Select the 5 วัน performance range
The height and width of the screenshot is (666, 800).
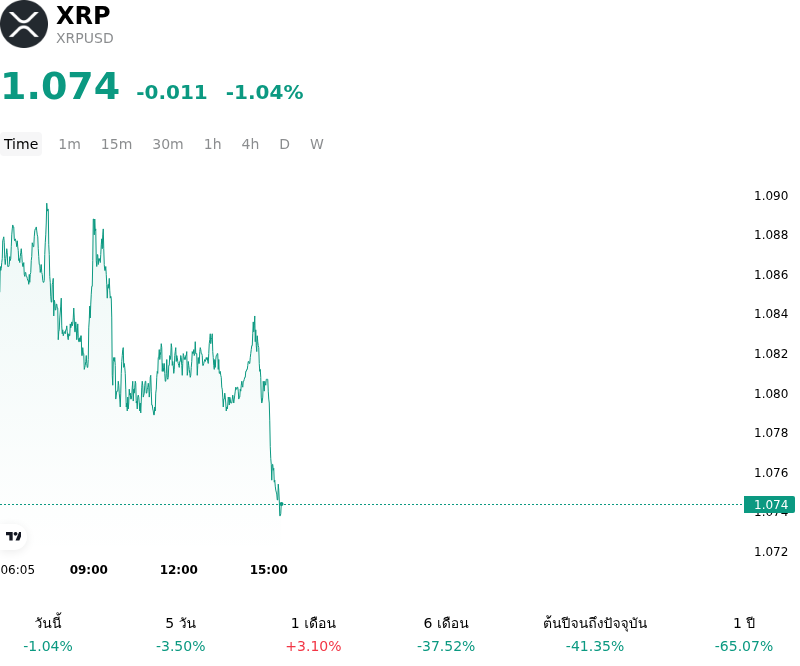(x=181, y=634)
